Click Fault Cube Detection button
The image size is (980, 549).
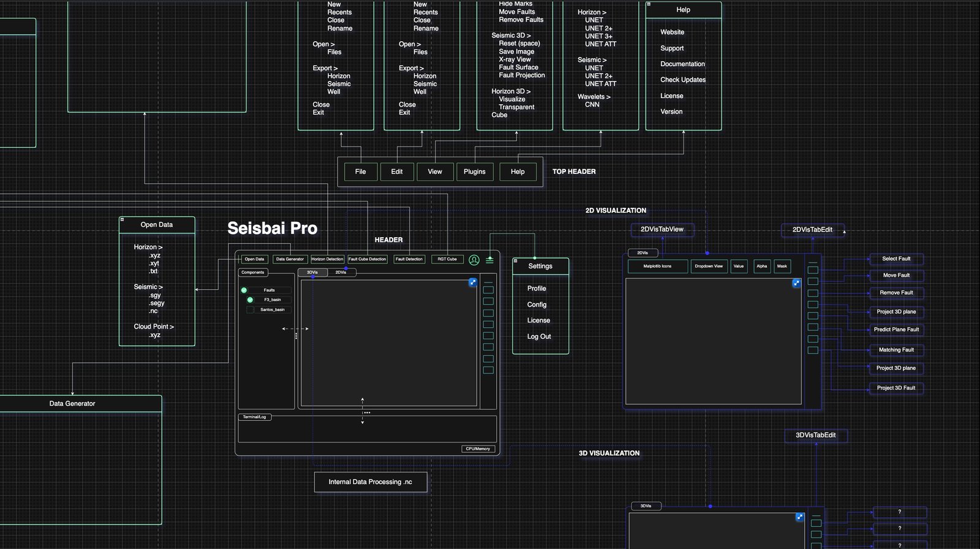click(367, 259)
